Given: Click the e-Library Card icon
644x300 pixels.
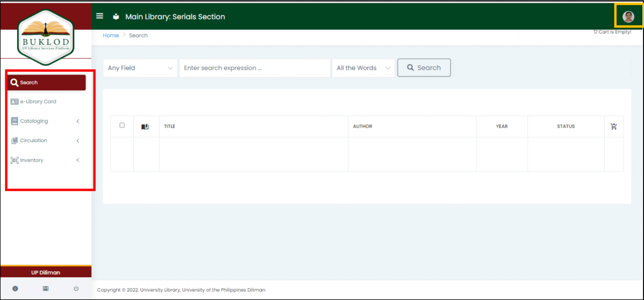Looking at the screenshot, I should click(x=14, y=101).
